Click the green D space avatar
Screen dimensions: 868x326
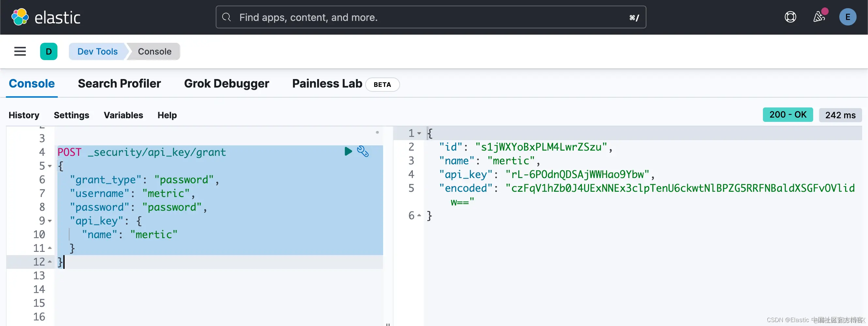49,51
